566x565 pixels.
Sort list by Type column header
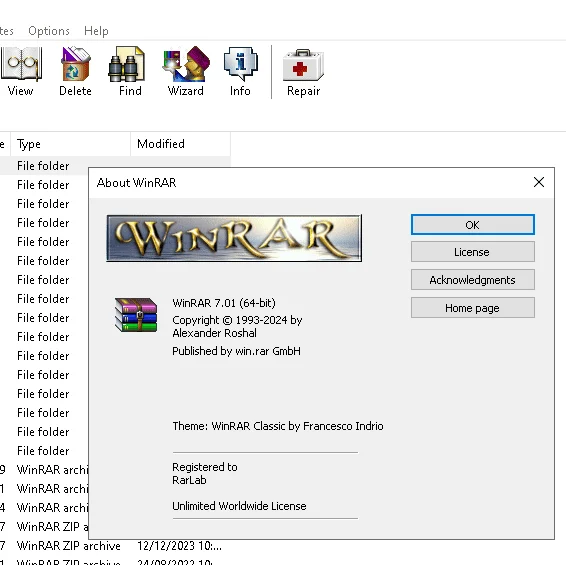70,144
